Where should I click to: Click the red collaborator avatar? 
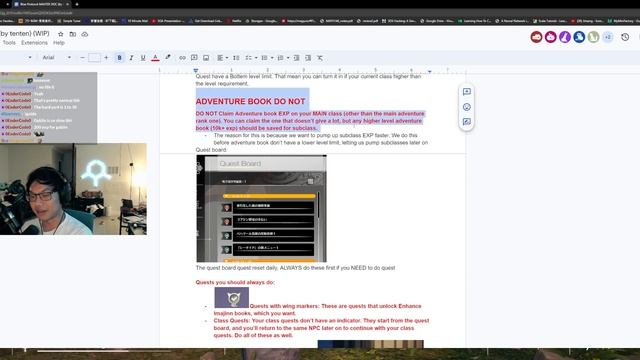pos(536,37)
